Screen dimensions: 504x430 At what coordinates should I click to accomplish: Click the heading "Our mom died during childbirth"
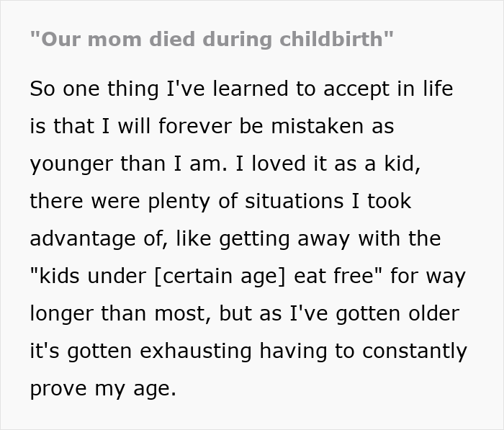[212, 39]
